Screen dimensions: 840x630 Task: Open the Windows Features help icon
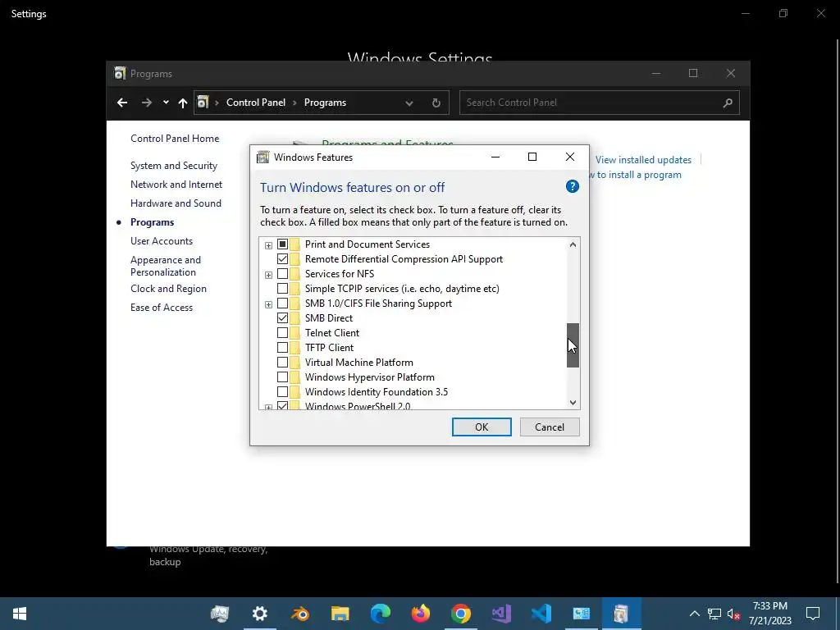point(572,186)
